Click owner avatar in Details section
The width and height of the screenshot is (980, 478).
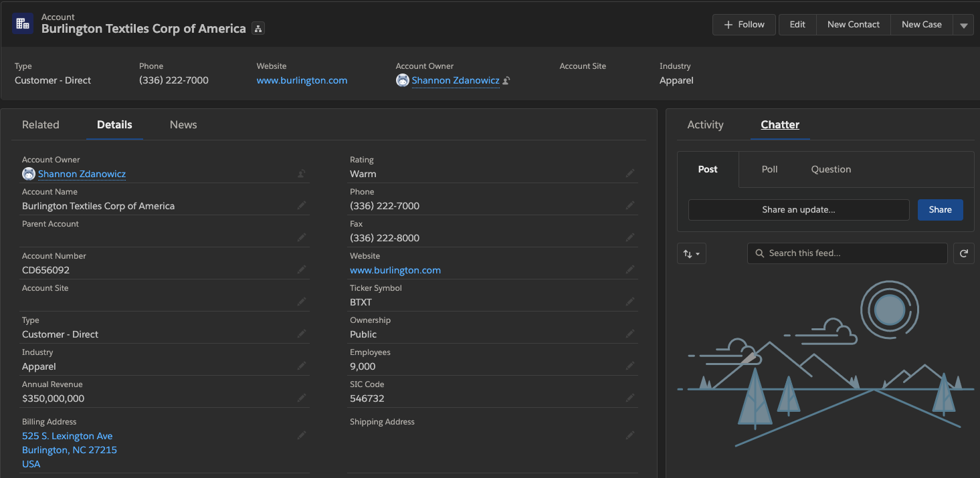pyautogui.click(x=28, y=174)
